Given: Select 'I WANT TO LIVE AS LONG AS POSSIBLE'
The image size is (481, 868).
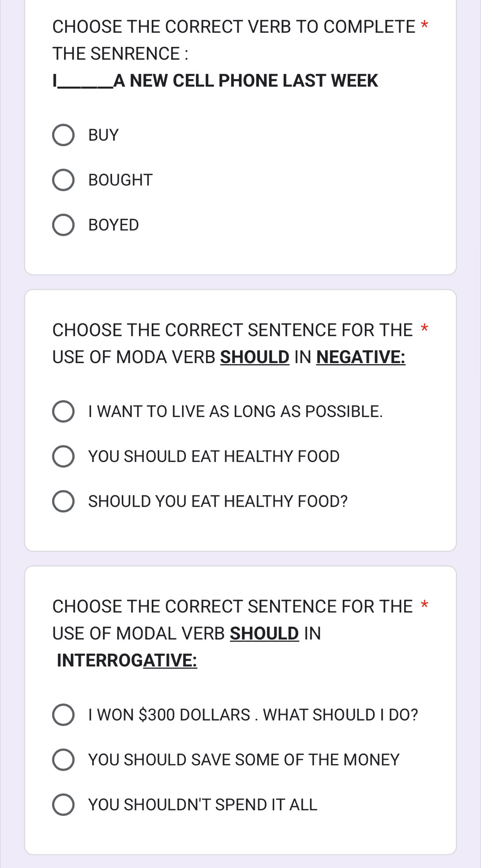Looking at the screenshot, I should (x=63, y=411).
